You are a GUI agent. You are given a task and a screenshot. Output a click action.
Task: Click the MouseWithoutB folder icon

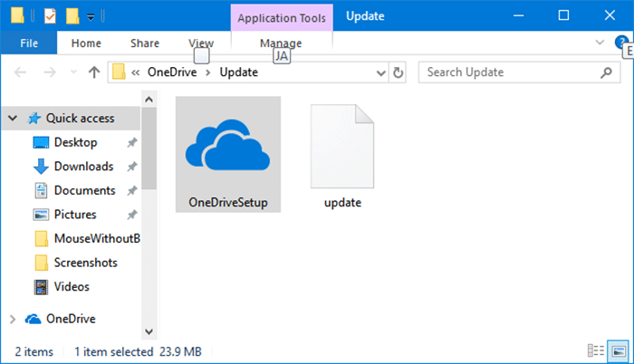[x=42, y=239]
